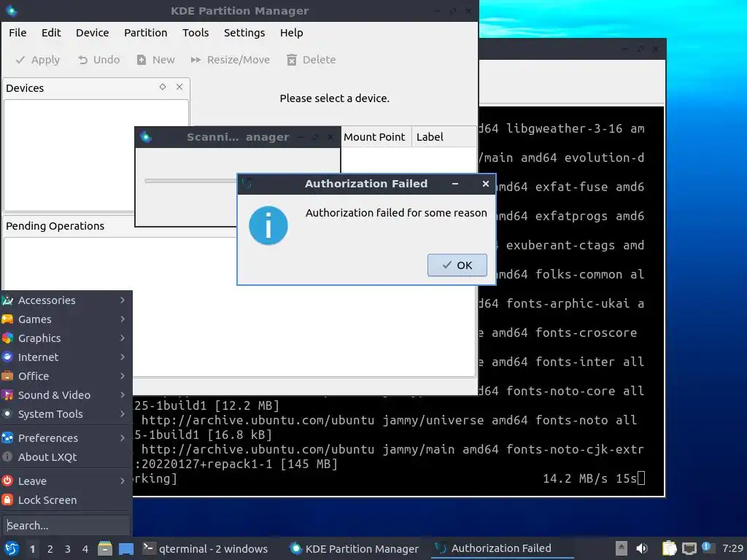Screen dimensions: 747x560
Task: Switch to KDE Partition Manager taskbar entry
Action: point(355,549)
